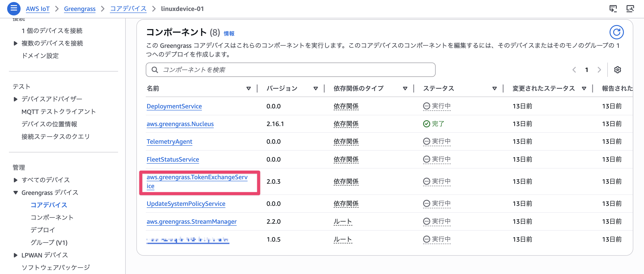Click the コンポーネントを検索 search field
The height and width of the screenshot is (274, 644).
[290, 70]
